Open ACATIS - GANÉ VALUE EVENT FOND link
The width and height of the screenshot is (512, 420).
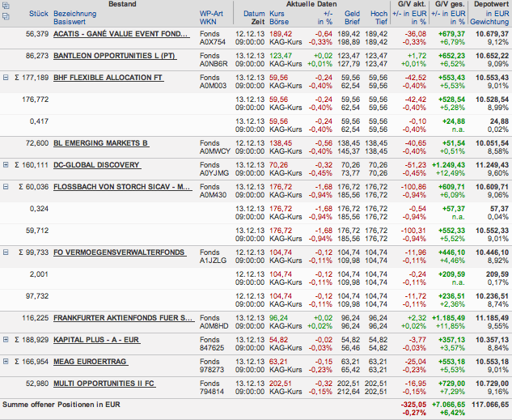click(121, 34)
